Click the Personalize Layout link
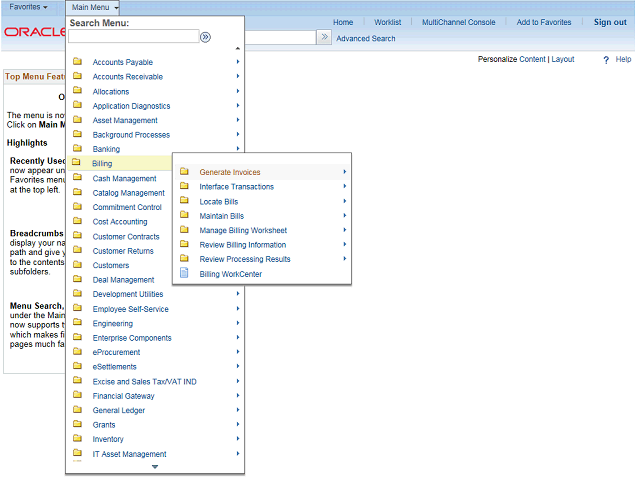 pos(563,60)
